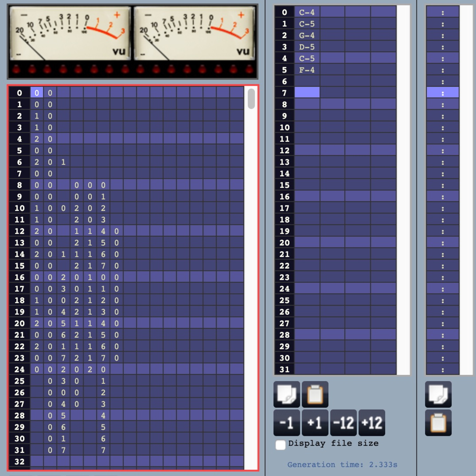Click the first column value 2 in sequence row 4
Image resolution: width=476 pixels, height=476 pixels.
[37, 139]
